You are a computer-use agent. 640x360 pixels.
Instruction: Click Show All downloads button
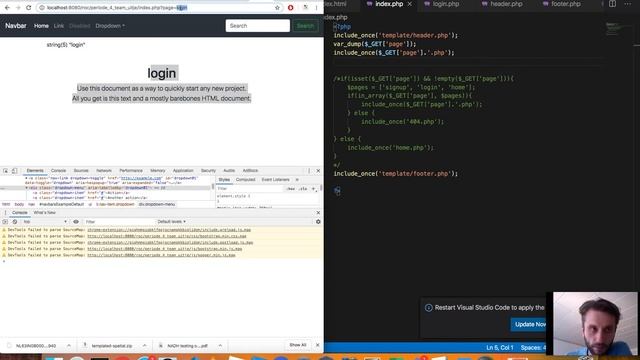(298, 345)
